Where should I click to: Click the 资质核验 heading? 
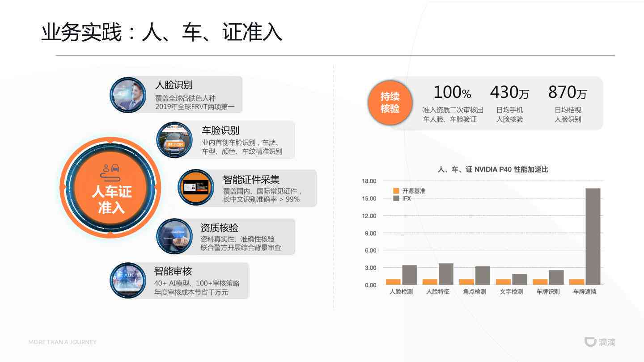[220, 227]
